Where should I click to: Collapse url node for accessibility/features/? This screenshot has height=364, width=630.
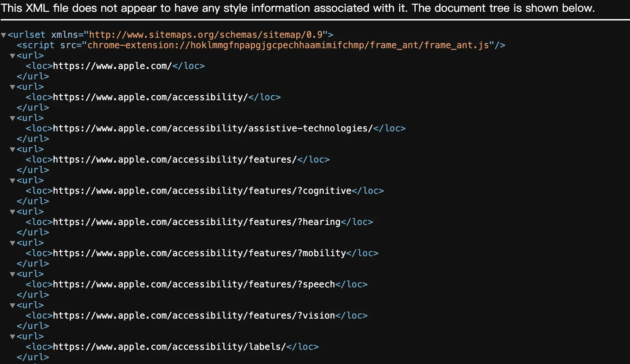12,149
